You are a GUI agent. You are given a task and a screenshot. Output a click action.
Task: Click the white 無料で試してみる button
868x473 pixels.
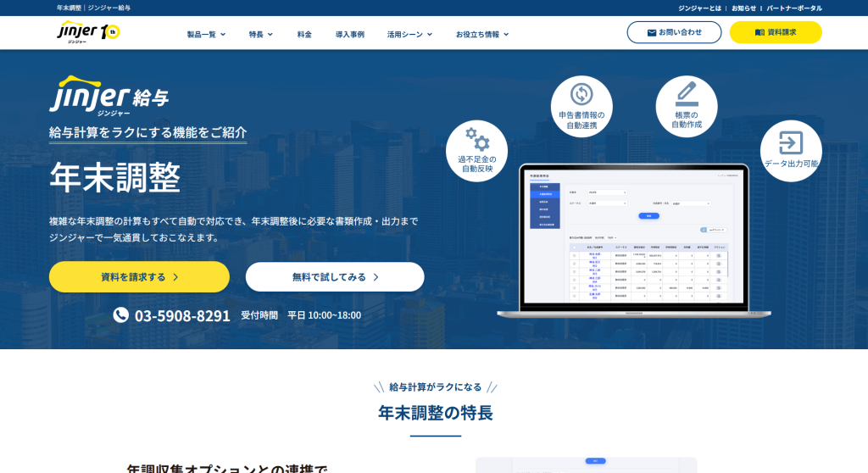tap(335, 277)
